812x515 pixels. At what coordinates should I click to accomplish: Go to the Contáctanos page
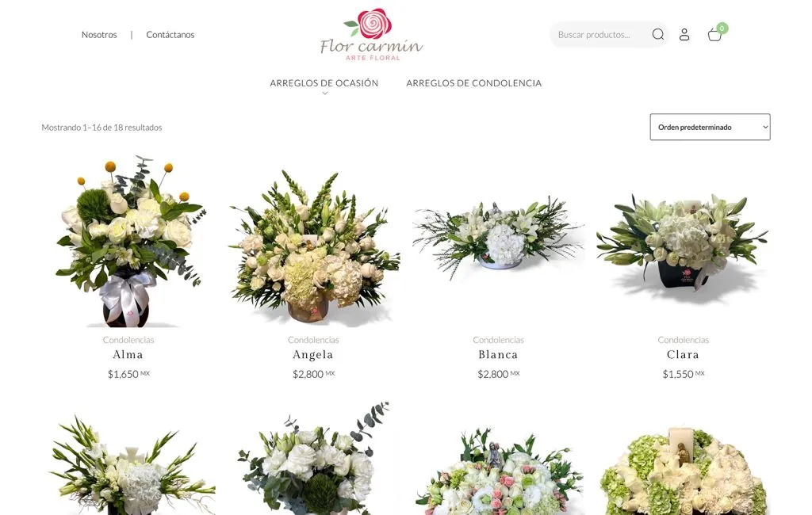[x=170, y=35]
